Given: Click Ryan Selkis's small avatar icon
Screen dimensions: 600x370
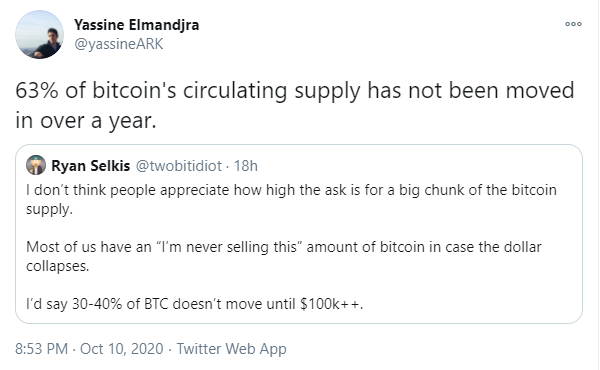Looking at the screenshot, I should click(36, 165).
